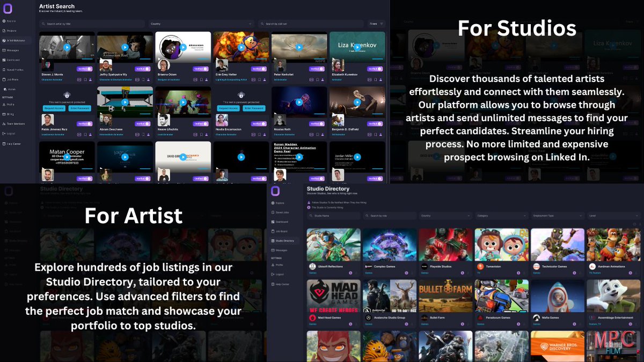Image resolution: width=644 pixels, height=362 pixels.
Task: Click message icon on Elizabeth Kunenkov card
Action: [x=369, y=79]
